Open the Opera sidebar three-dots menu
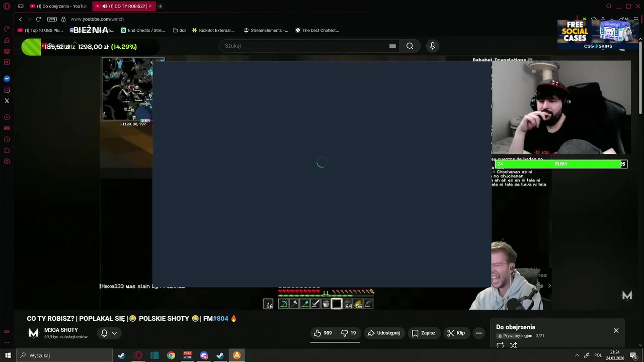 [7, 343]
